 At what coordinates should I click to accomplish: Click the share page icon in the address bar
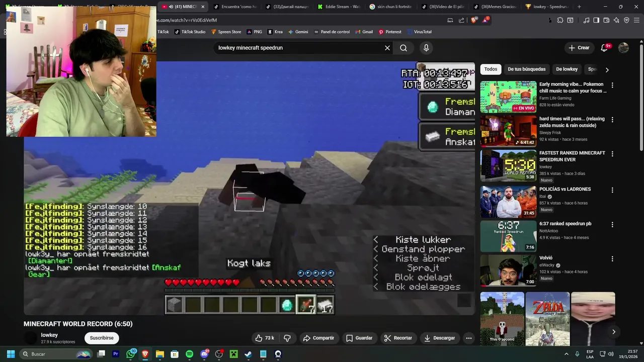coord(462,20)
